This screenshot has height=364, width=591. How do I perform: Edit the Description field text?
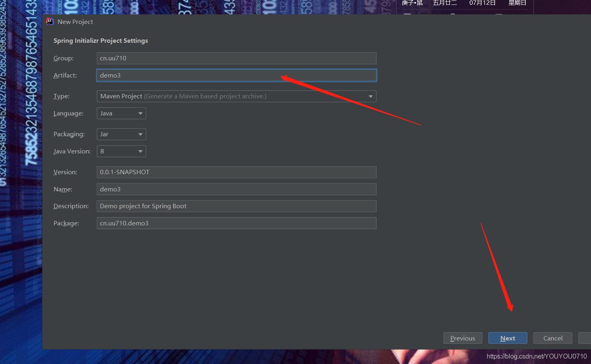[236, 206]
